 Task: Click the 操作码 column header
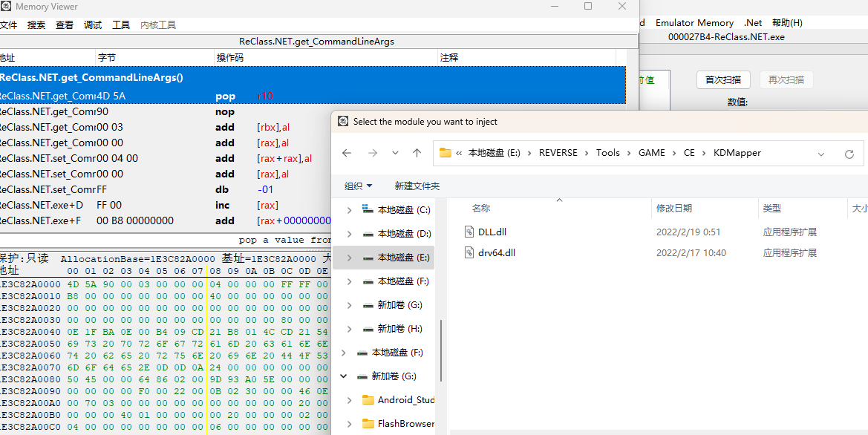[x=326, y=58]
